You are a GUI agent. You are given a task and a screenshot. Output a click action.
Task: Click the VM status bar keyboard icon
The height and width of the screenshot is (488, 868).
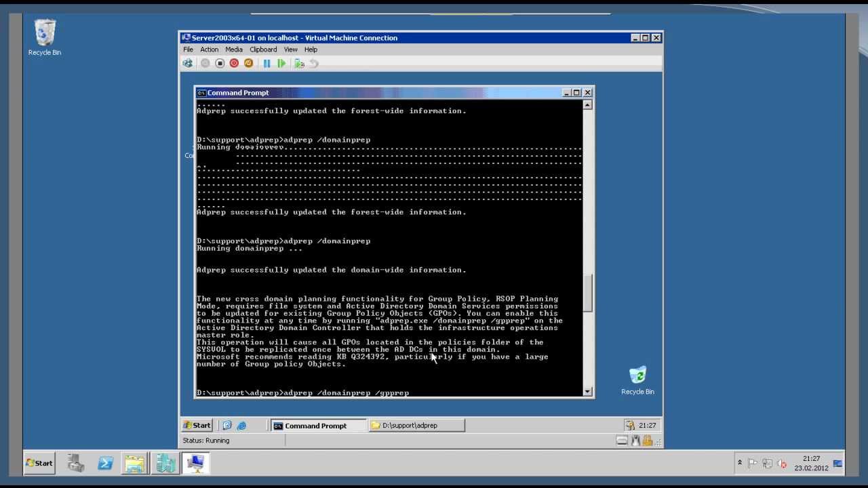pos(622,441)
